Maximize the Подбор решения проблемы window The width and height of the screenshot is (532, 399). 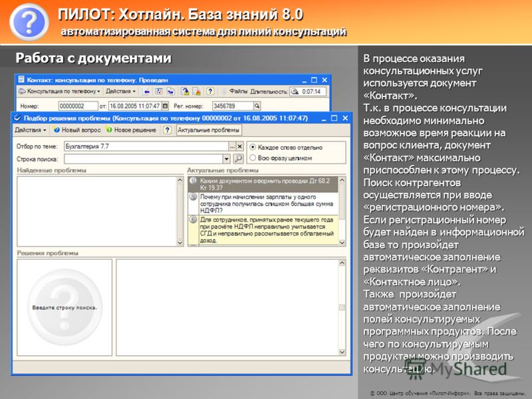334,118
